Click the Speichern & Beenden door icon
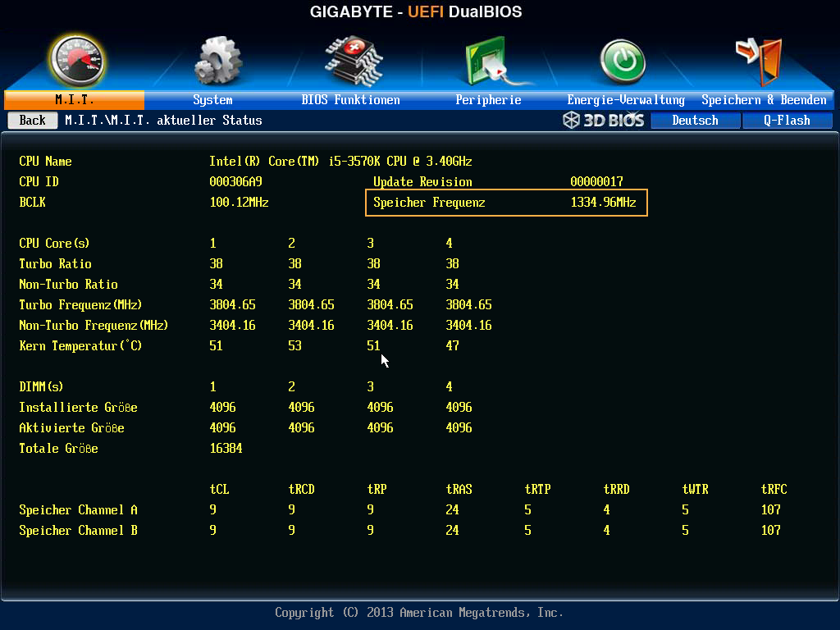 point(760,62)
